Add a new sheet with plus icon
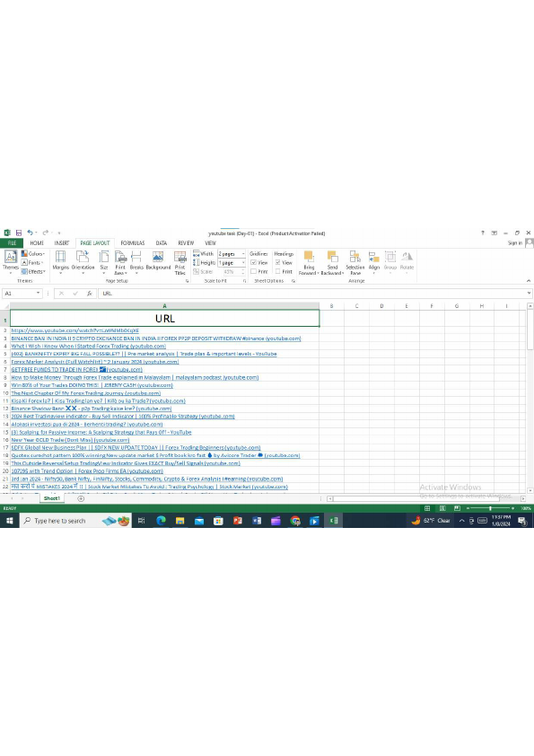The height and width of the screenshot is (756, 534). pos(81,498)
